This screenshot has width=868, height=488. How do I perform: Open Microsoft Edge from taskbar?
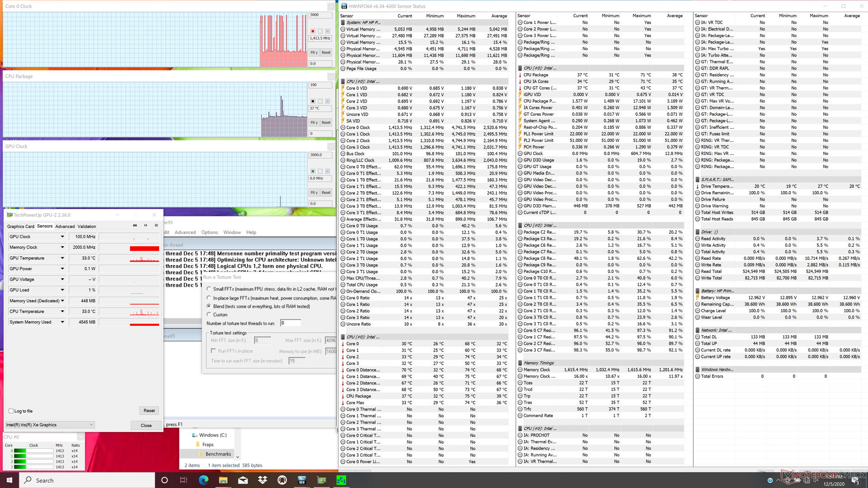[203, 480]
